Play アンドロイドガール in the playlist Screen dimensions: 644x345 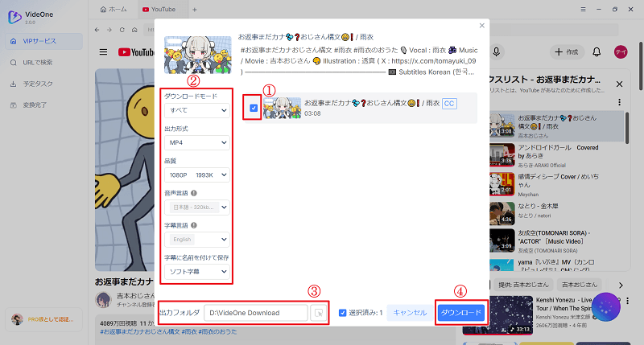(556, 155)
